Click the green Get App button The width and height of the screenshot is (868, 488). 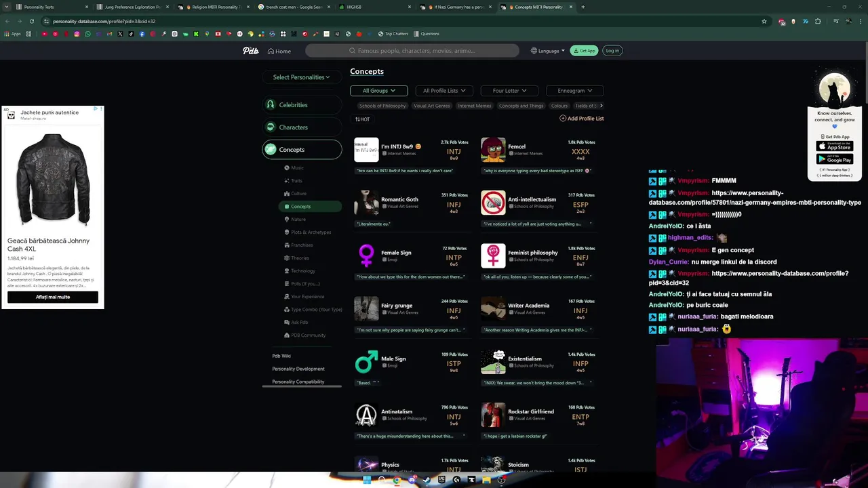(584, 51)
